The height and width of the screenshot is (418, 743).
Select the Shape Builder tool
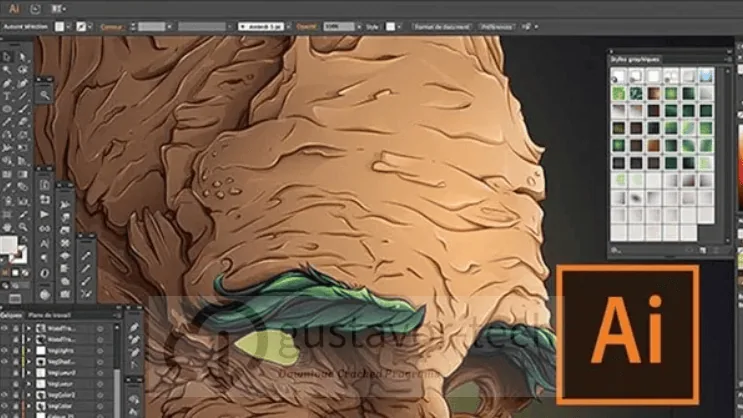7,161
